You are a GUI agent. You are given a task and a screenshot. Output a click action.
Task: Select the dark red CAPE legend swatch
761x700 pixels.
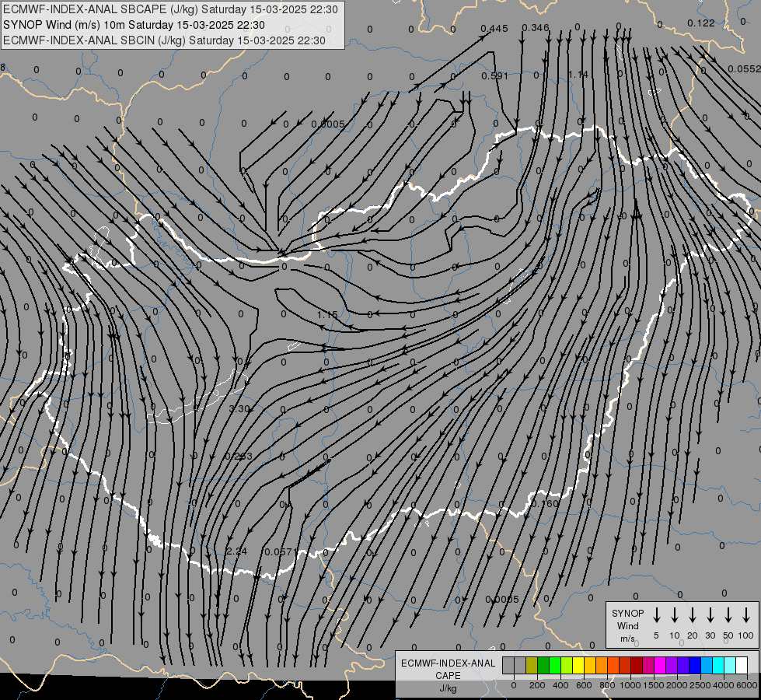637,665
